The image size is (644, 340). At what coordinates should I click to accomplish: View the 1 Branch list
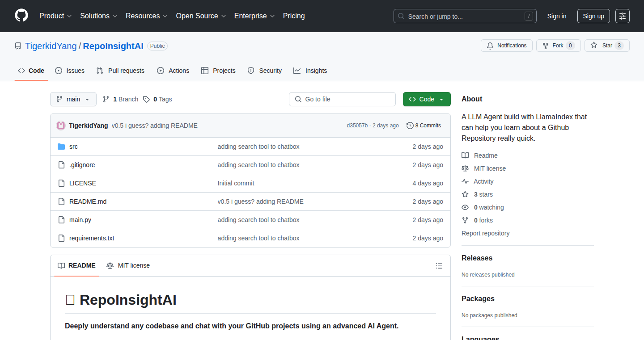pyautogui.click(x=121, y=99)
